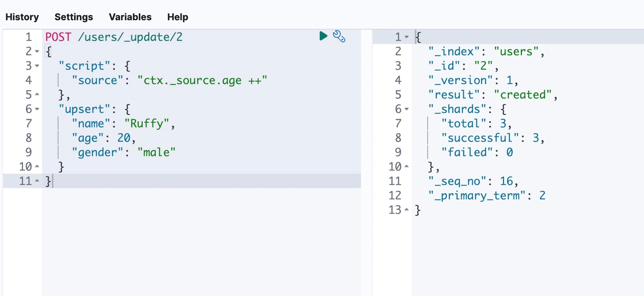Open the Settings menu

(74, 17)
